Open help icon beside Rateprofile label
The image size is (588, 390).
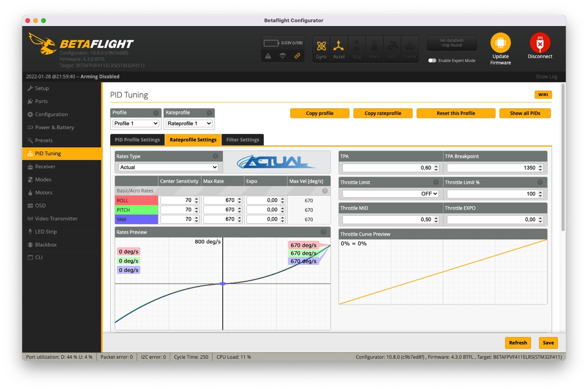(x=209, y=113)
